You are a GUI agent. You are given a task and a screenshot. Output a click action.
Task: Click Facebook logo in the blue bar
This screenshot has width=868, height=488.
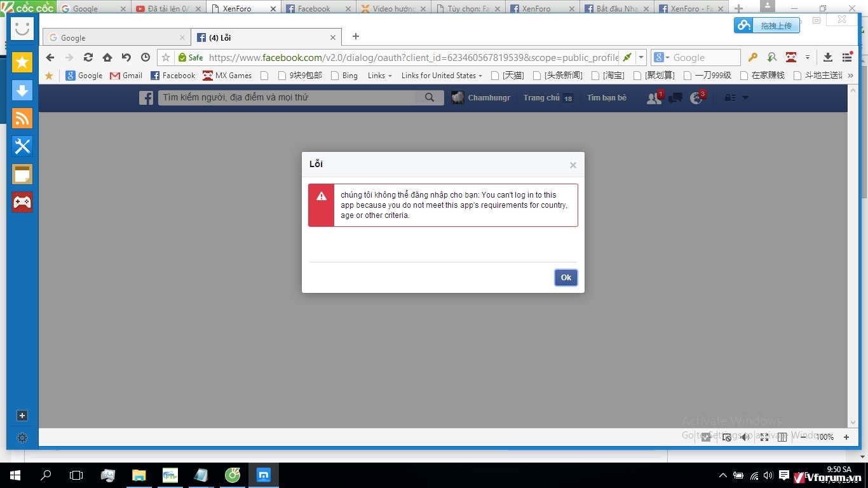[146, 98]
